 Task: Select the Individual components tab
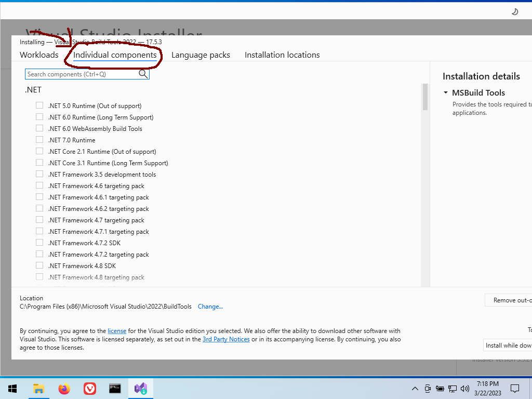[x=115, y=55]
